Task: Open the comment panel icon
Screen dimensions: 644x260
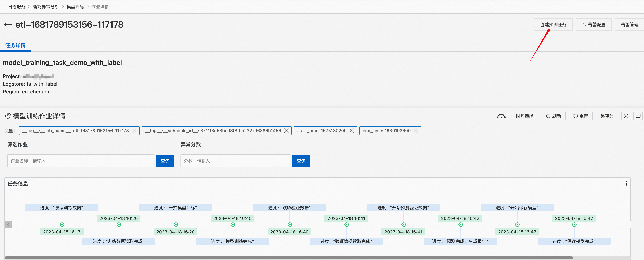Action: [x=638, y=116]
